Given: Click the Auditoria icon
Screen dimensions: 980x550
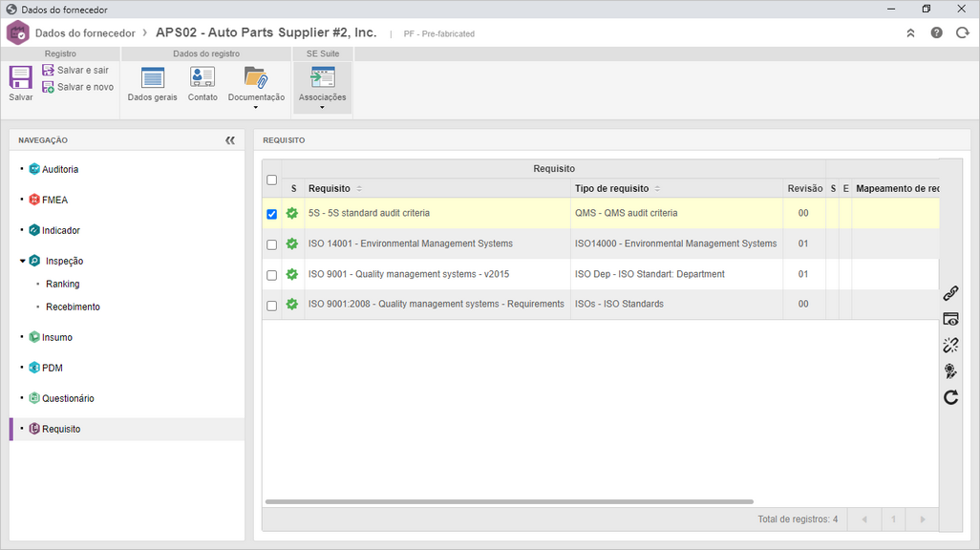Looking at the screenshot, I should coord(34,169).
